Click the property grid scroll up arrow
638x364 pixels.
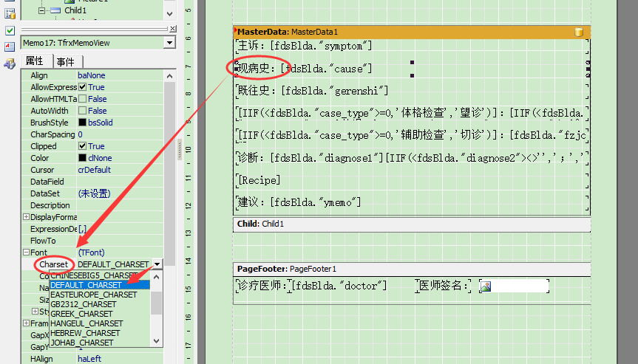(170, 76)
